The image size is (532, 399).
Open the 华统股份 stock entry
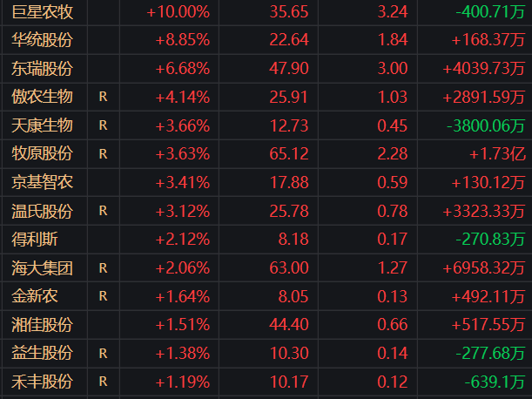pyautogui.click(x=42, y=40)
